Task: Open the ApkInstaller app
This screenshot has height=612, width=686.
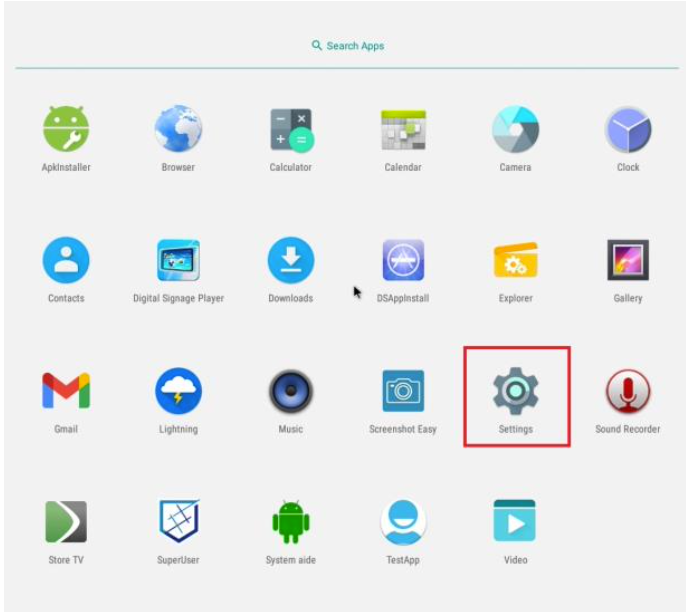Action: [x=66, y=129]
